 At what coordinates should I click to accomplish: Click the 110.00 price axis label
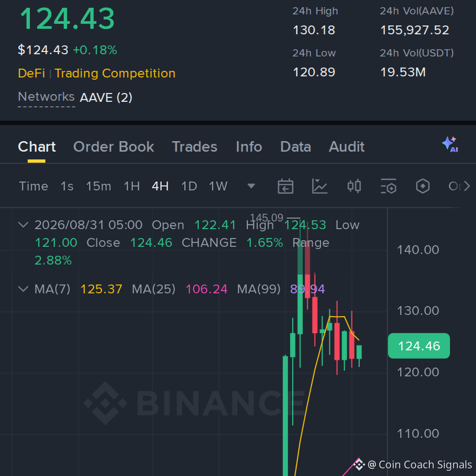(x=418, y=434)
